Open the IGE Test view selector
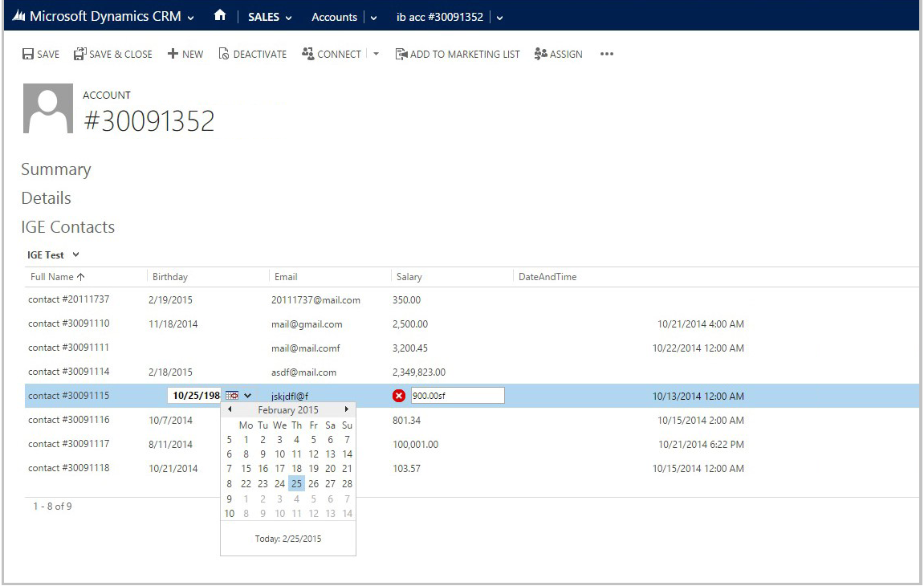 point(53,255)
